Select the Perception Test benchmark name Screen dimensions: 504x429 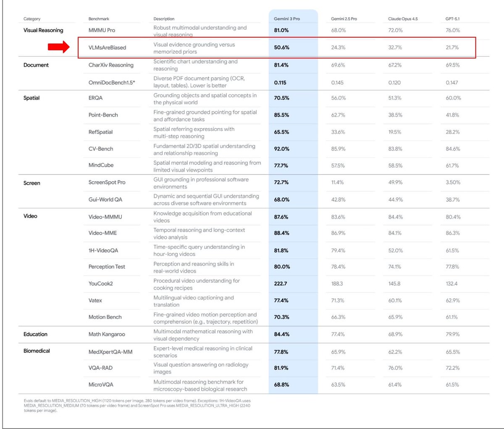[107, 267]
